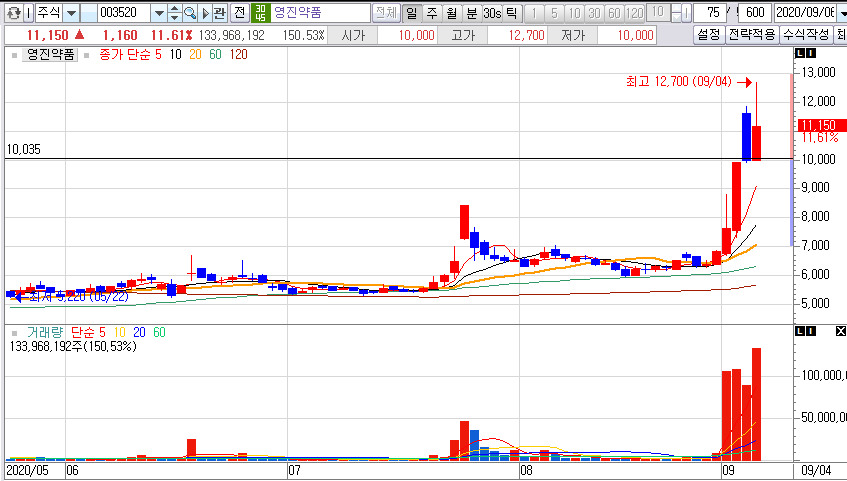Open the 주식 market type dropdown

(71, 13)
